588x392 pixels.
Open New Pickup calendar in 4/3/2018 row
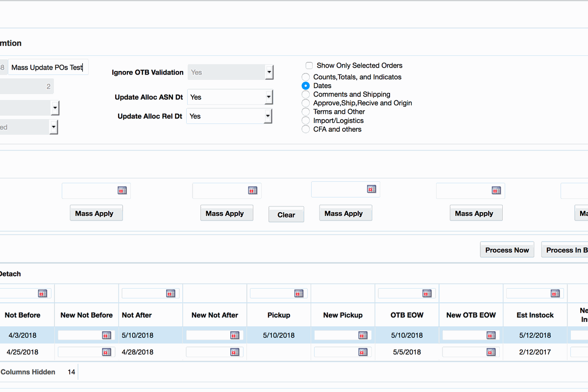click(363, 335)
